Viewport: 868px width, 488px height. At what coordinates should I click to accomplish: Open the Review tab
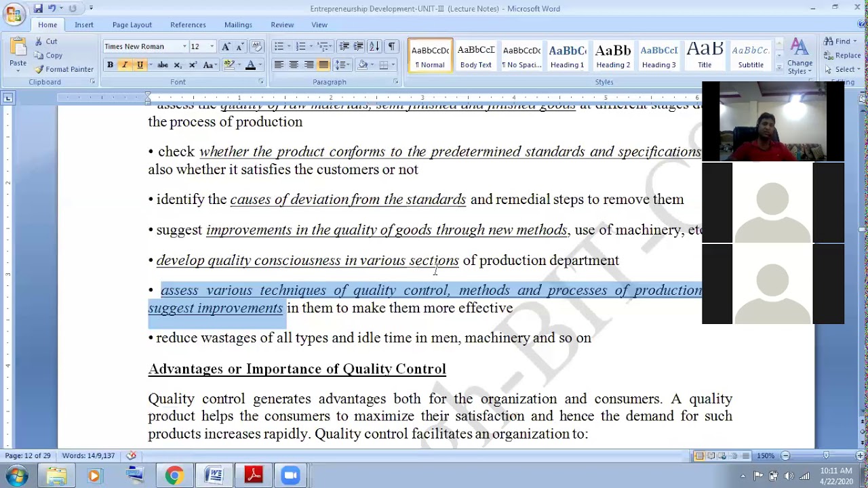pos(282,25)
